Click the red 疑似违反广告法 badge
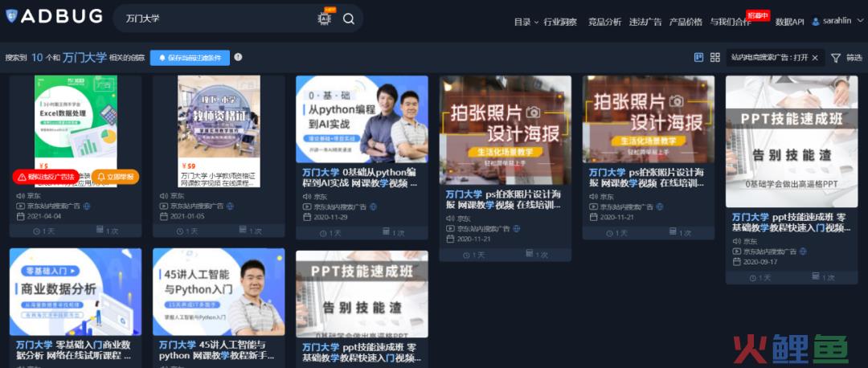Viewport: 868px width, 368px height. click(46, 177)
